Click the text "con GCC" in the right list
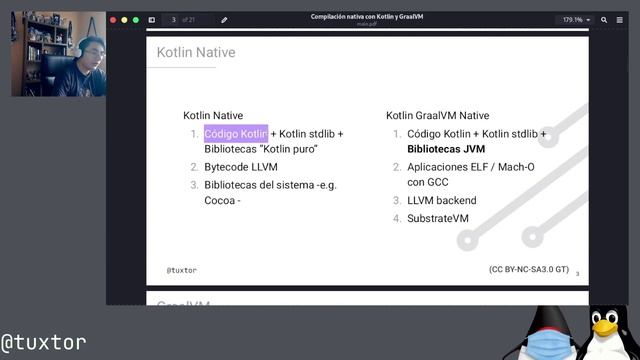640x360 pixels. click(428, 182)
